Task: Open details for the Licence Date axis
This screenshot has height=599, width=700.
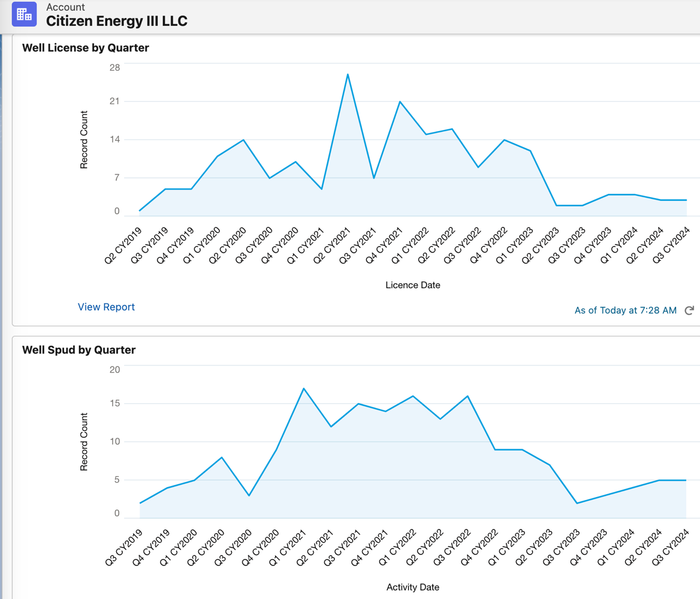Action: (413, 285)
